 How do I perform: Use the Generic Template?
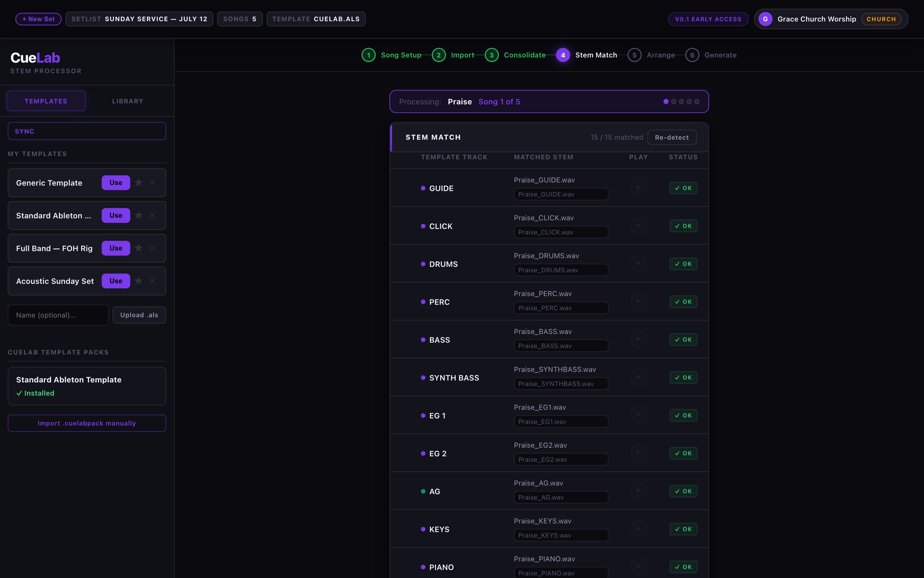click(x=116, y=183)
